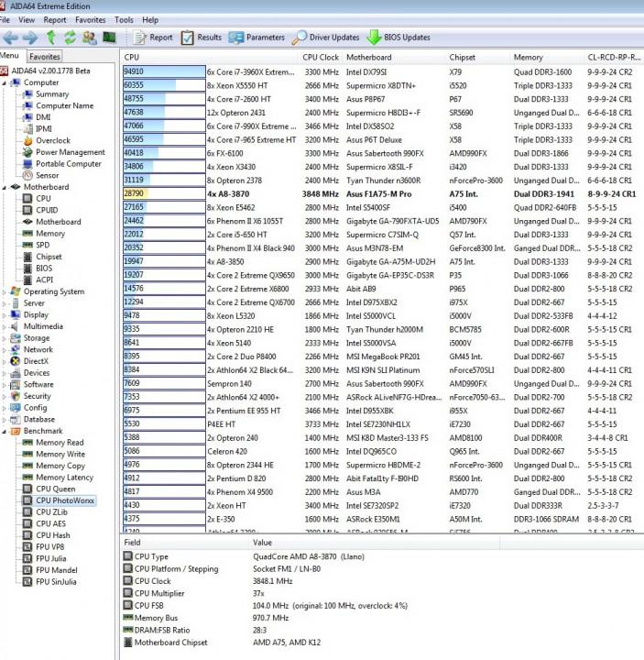Viewport: 644px width, 660px height.
Task: Click the green Up arrow icon
Action: point(51,38)
